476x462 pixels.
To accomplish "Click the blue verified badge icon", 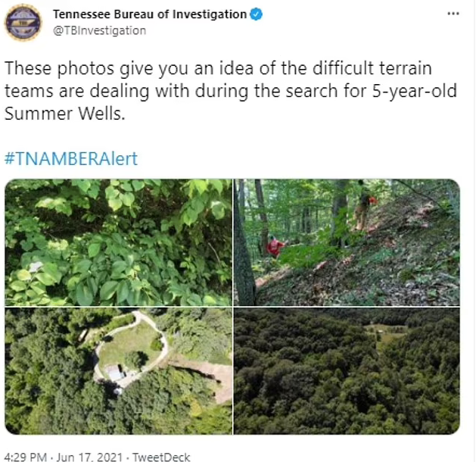I will tap(257, 14).
